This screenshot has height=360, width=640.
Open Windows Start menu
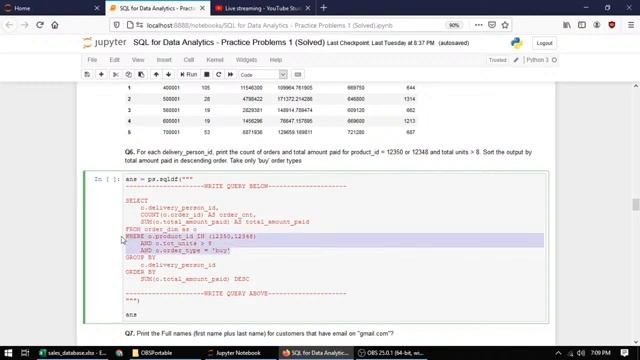coord(8,353)
